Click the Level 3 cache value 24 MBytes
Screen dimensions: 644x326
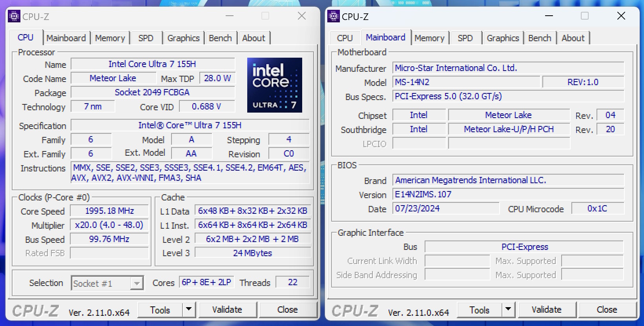coord(253,253)
